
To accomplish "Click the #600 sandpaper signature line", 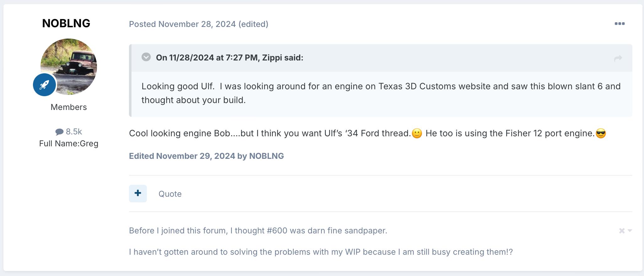I will click(258, 231).
